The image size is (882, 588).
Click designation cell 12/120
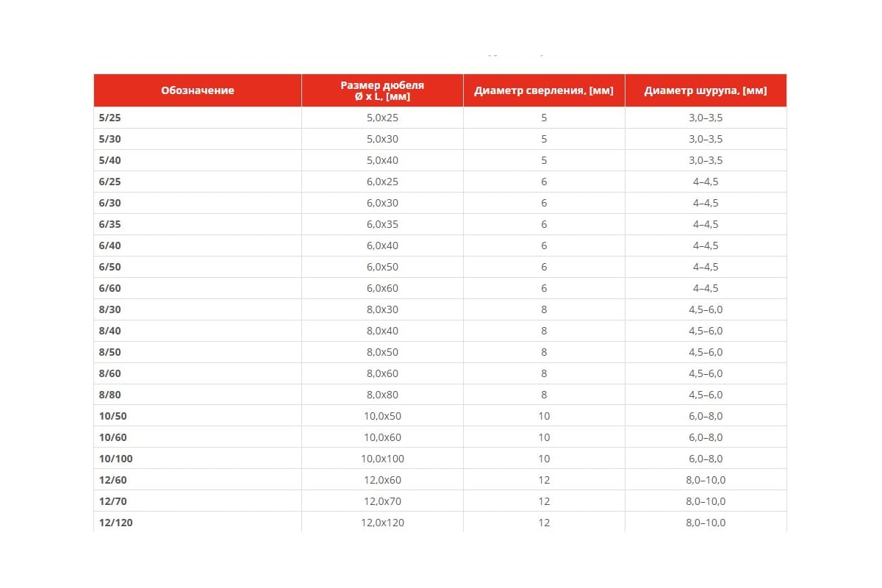coord(115,523)
